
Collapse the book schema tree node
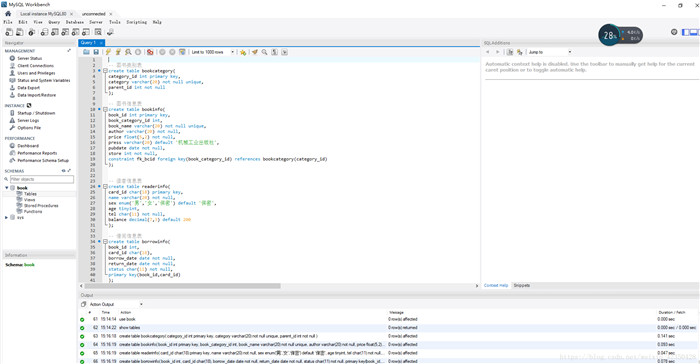[x=6, y=188]
